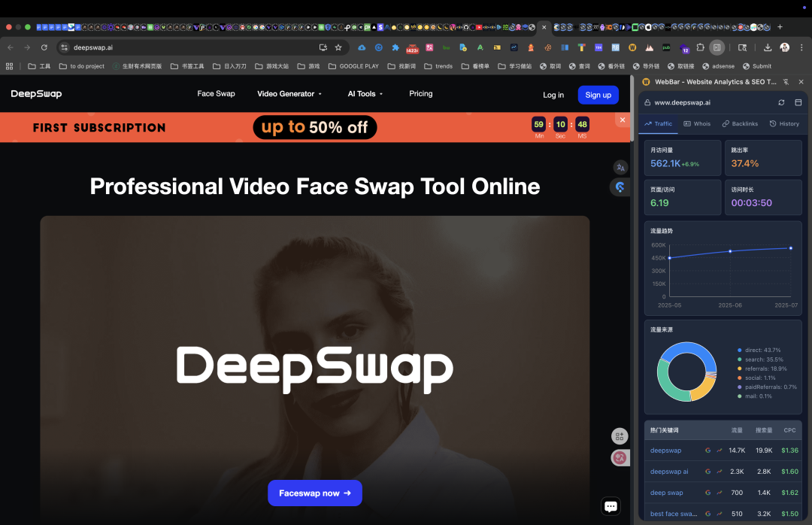Open the 'to do project' bookmark folder
The height and width of the screenshot is (525, 812).
pyautogui.click(x=82, y=66)
